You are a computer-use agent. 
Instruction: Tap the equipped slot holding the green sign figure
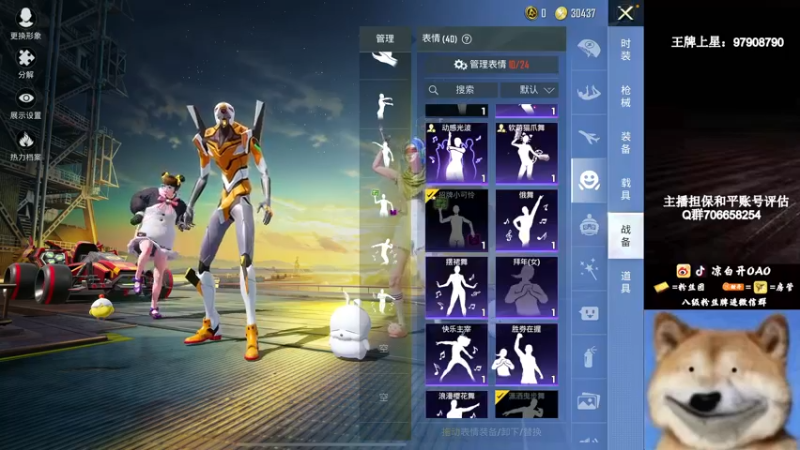point(385,204)
